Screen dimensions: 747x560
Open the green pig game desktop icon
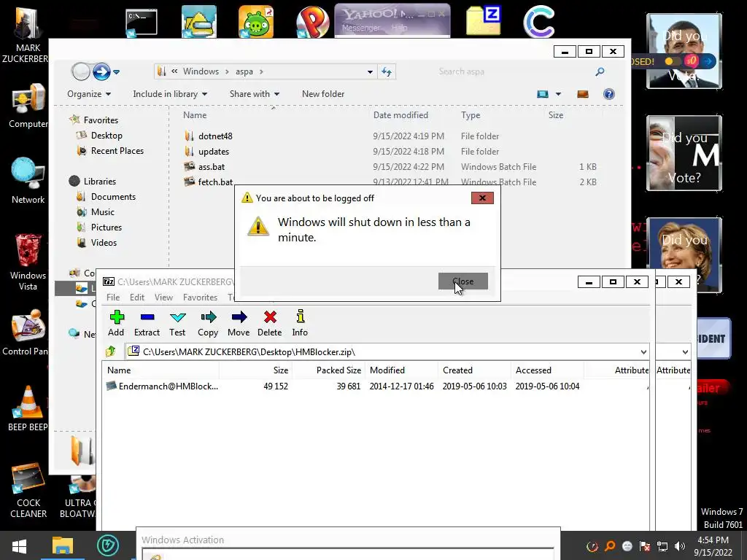(256, 21)
